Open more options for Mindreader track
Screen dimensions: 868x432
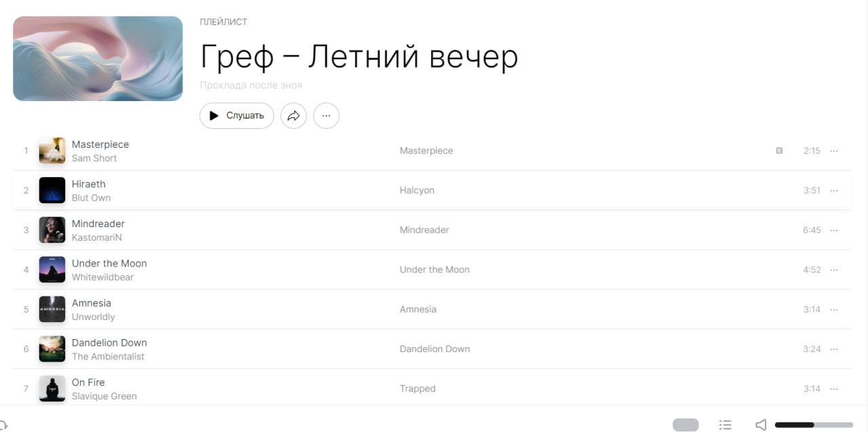[834, 230]
